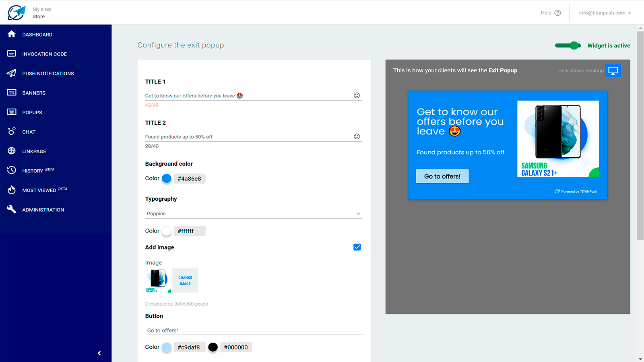Click the Administration wrench icon
This screenshot has height=362, width=644.
point(12,209)
